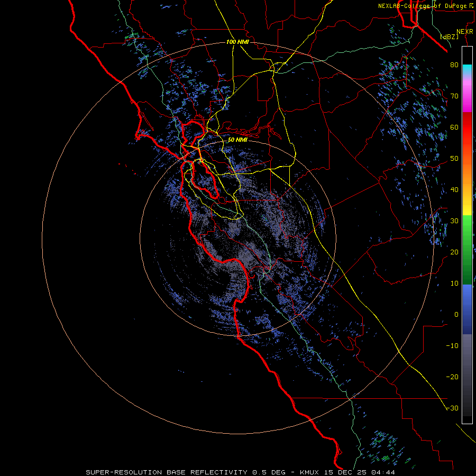The width and height of the screenshot is (476, 476).
Task: Click the 0 tick label on dBZ scale
Action: pos(456,315)
